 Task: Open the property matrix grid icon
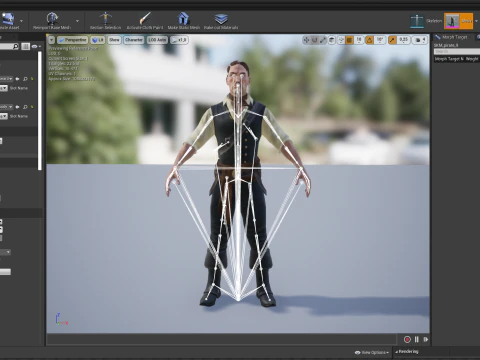point(26,46)
